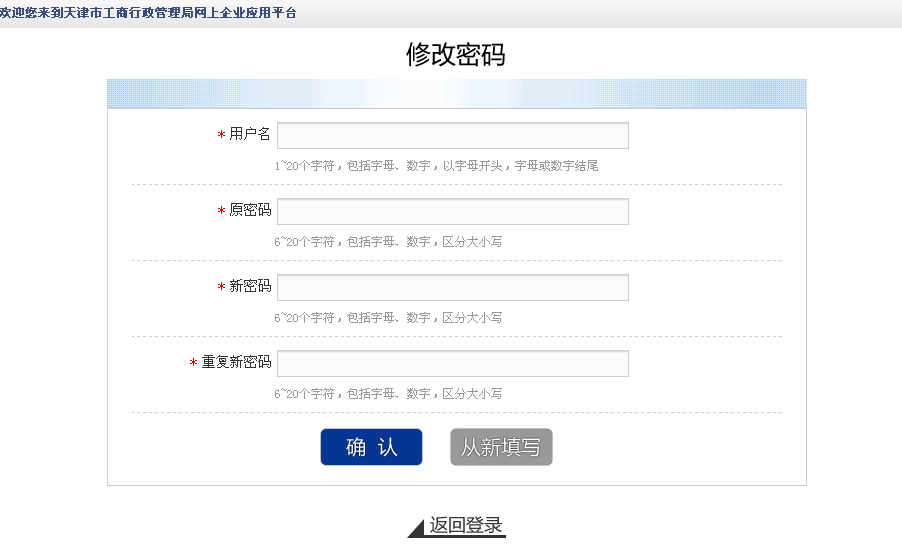Click the welcome banner text at top

click(x=148, y=13)
